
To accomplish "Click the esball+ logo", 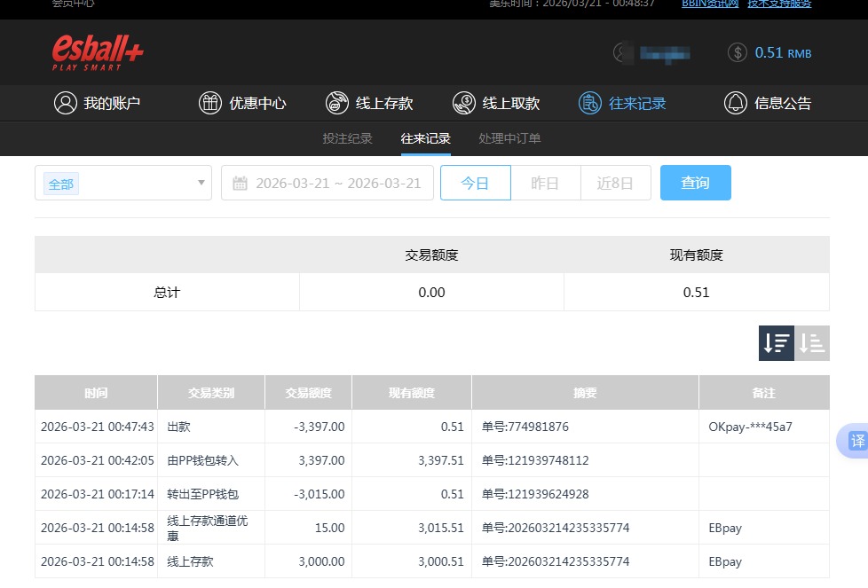I will coord(96,51).
